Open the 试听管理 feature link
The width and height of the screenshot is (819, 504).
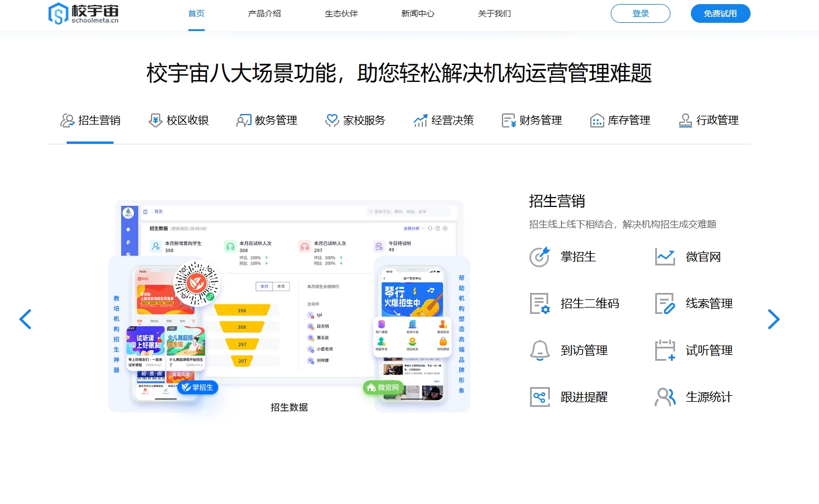coord(710,350)
